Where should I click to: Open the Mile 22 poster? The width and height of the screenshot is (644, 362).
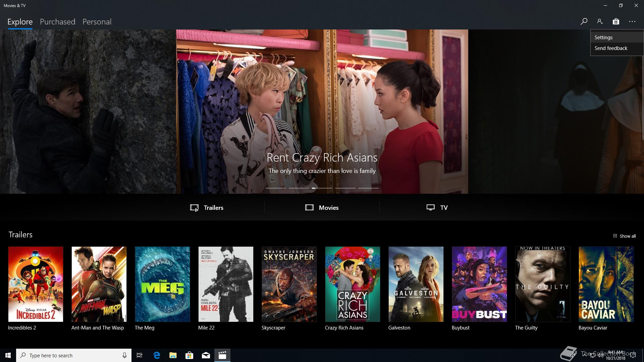click(226, 284)
